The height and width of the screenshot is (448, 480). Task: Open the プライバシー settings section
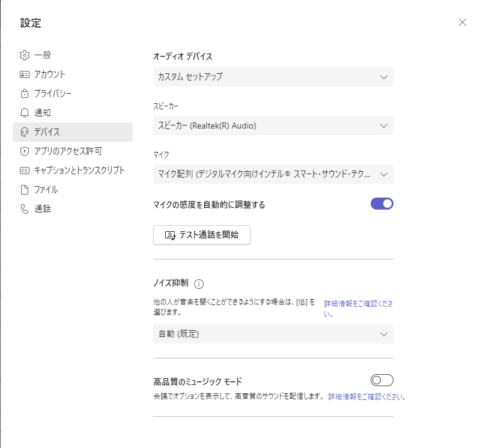[73, 93]
